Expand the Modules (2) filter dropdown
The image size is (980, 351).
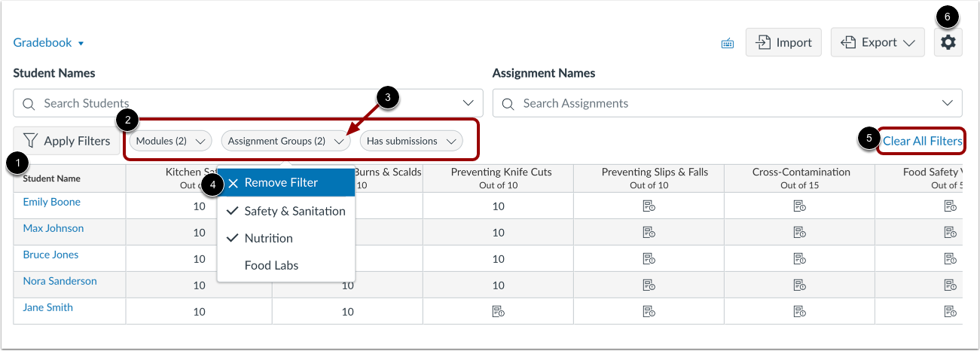point(169,141)
